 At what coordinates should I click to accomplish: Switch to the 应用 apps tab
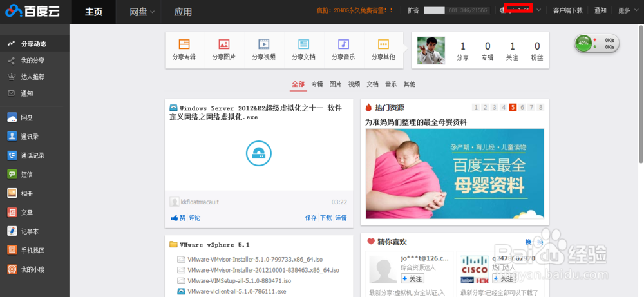click(183, 12)
